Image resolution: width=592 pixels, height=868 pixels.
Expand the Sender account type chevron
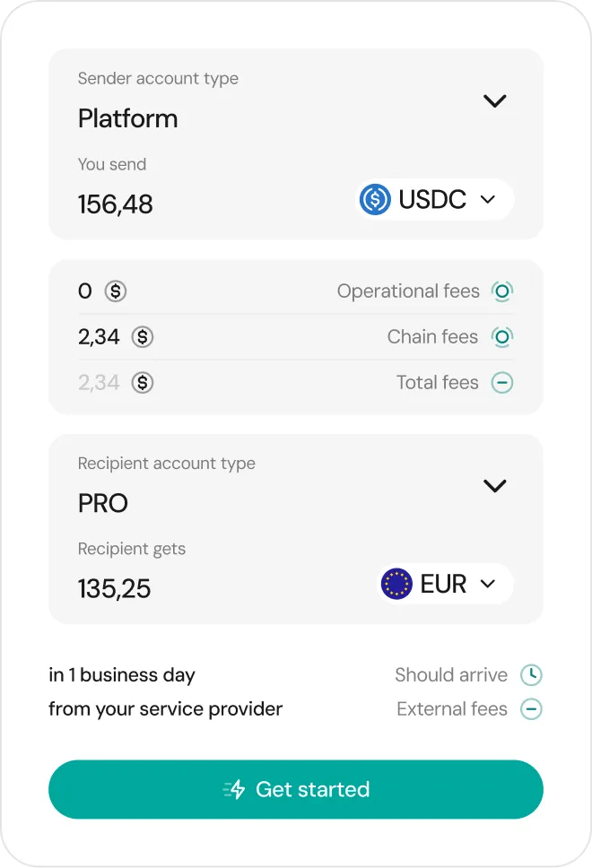[494, 100]
